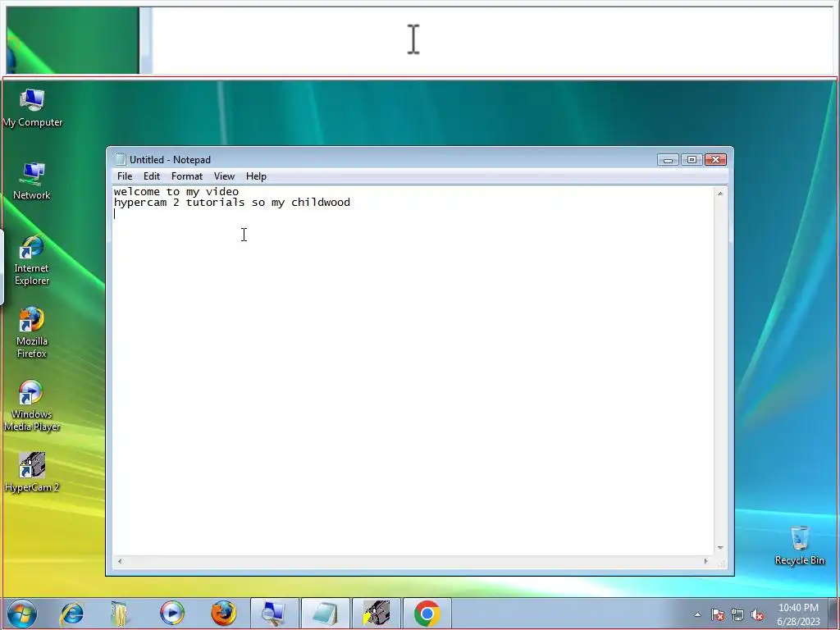Maximize the Notepad window

tap(692, 160)
